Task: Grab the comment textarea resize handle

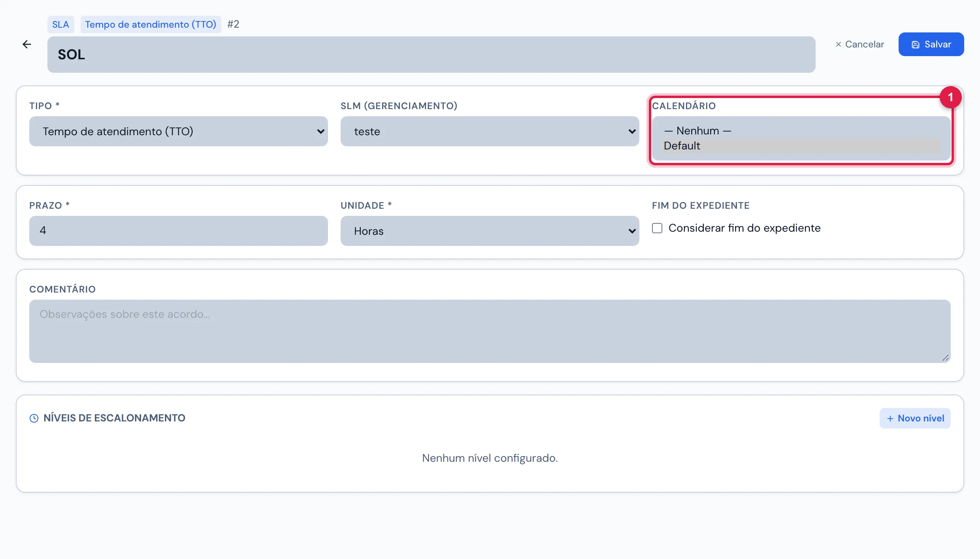Action: 945,358
